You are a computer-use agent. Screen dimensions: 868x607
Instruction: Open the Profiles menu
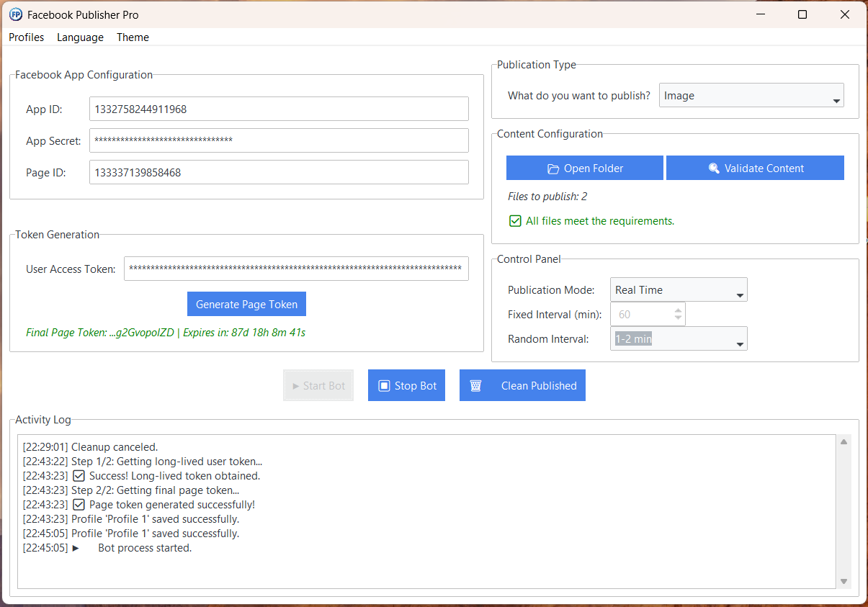[27, 37]
